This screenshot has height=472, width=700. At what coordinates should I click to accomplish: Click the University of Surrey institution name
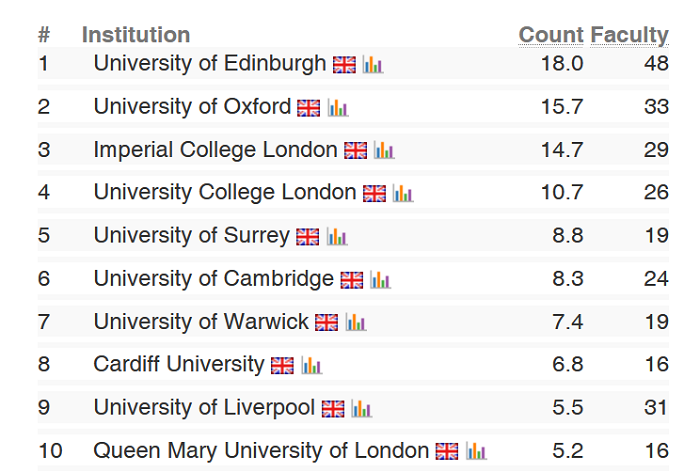(x=191, y=236)
